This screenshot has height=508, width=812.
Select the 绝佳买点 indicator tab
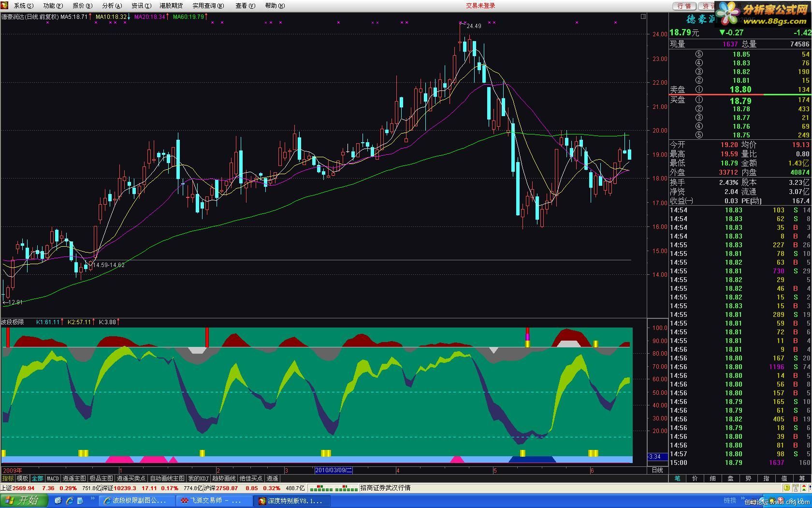click(251, 478)
